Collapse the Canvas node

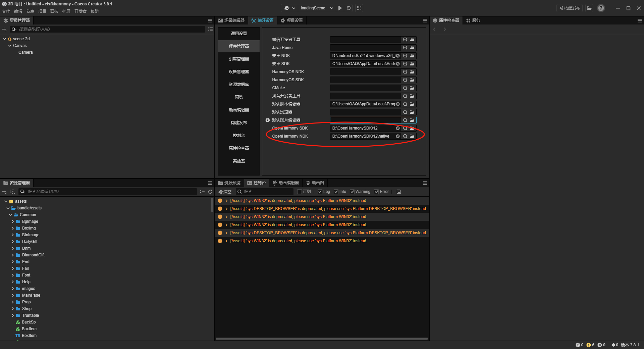[10, 46]
